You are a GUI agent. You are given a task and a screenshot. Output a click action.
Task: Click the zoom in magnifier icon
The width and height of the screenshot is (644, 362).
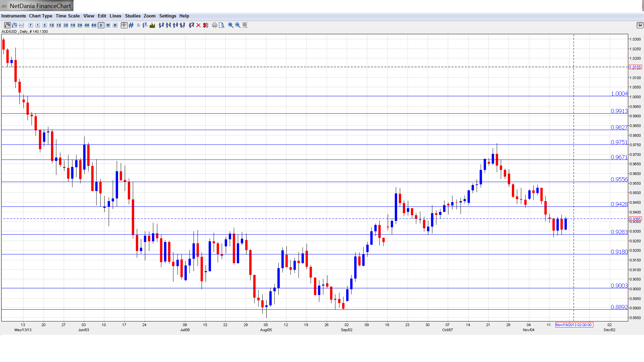[x=230, y=25]
